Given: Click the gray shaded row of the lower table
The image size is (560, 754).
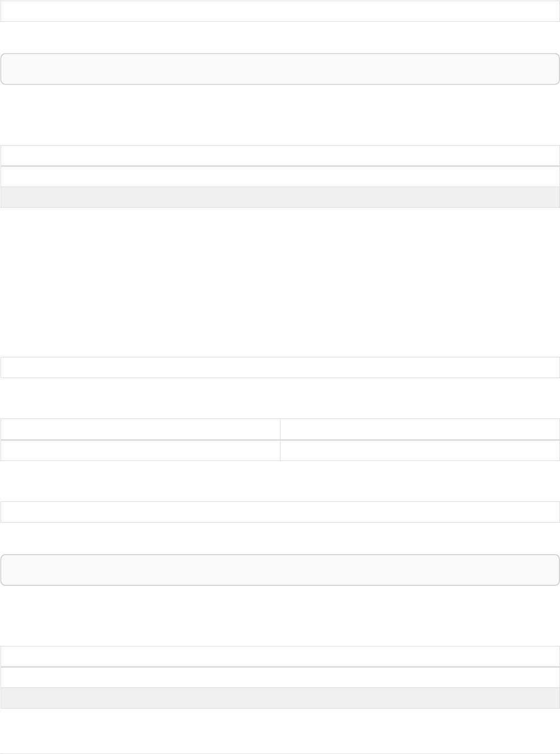Looking at the screenshot, I should point(280,698).
